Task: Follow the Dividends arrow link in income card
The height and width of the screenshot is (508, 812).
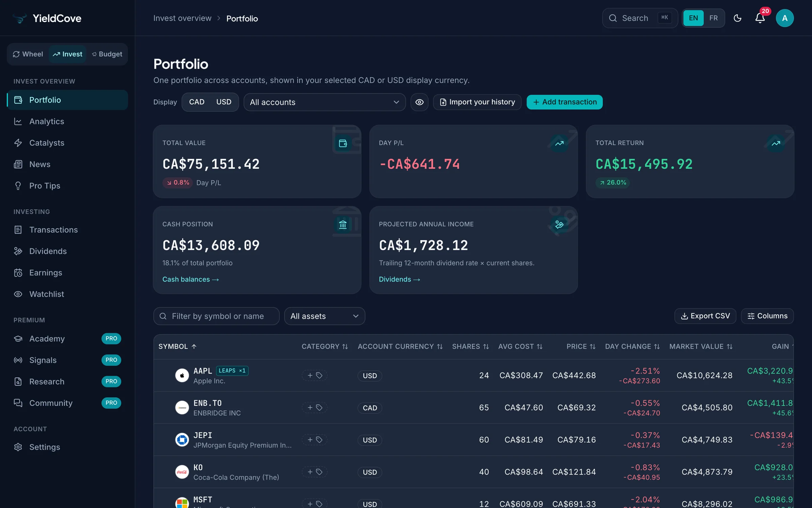Action: point(399,279)
